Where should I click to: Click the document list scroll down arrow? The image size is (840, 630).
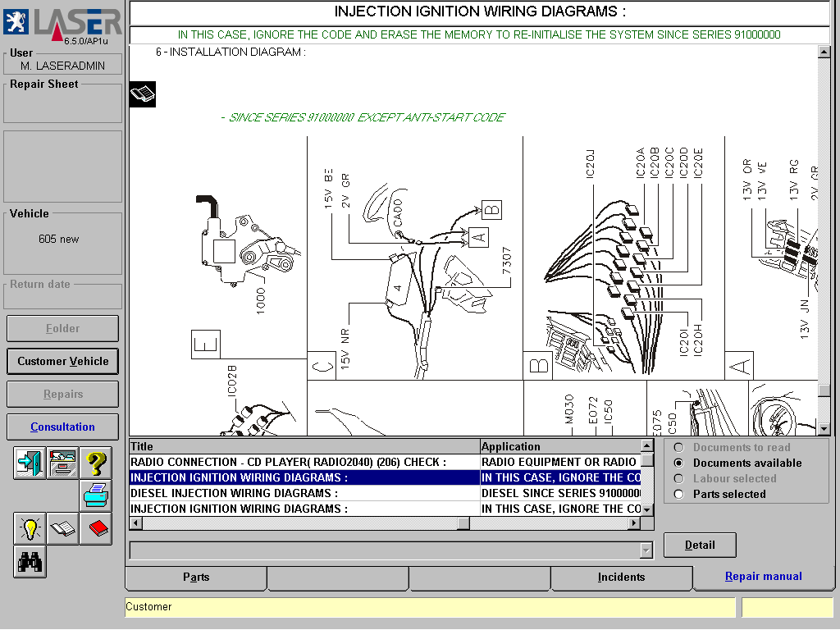click(x=647, y=509)
